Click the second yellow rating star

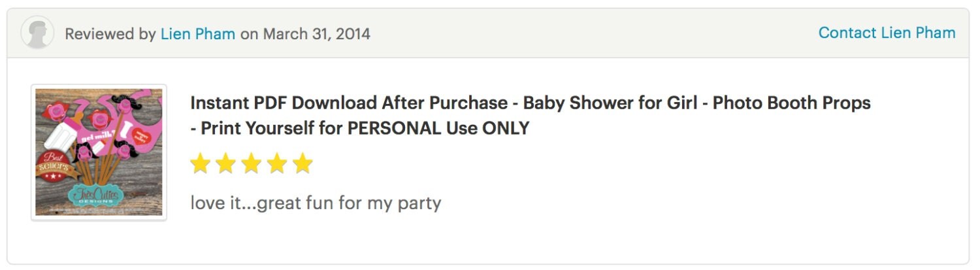(225, 164)
